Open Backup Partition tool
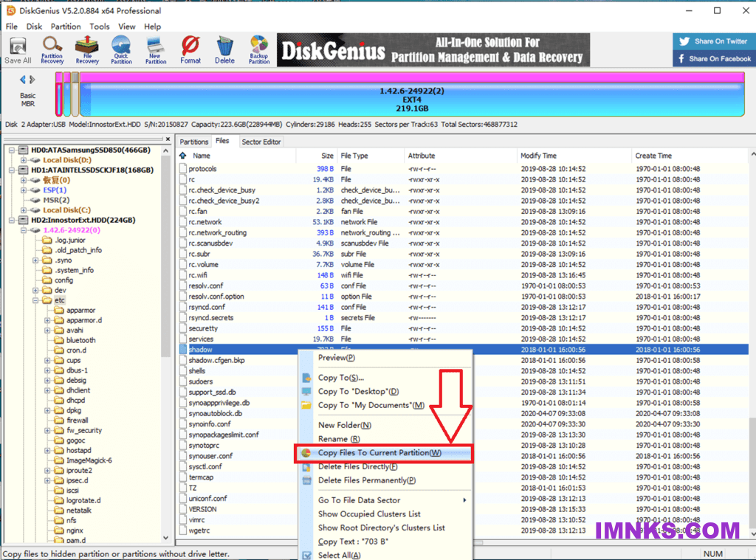Viewport: 756px width, 560px height. (259, 50)
